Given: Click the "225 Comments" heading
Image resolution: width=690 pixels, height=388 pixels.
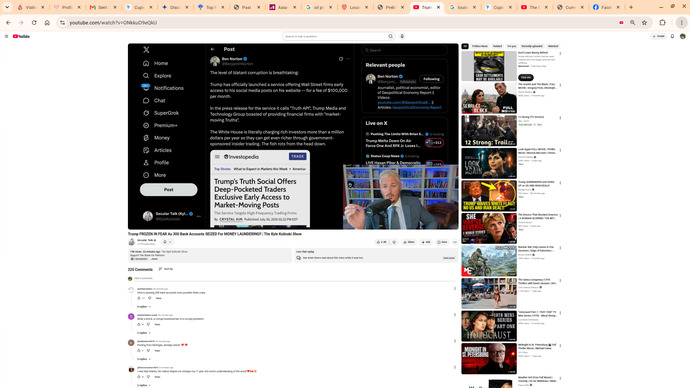Looking at the screenshot, I should [140, 269].
